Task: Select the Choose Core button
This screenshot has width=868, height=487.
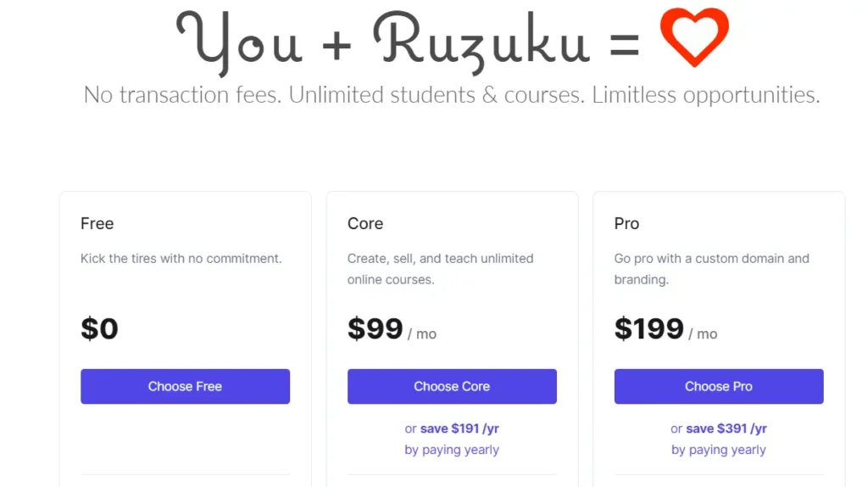Action: tap(452, 386)
